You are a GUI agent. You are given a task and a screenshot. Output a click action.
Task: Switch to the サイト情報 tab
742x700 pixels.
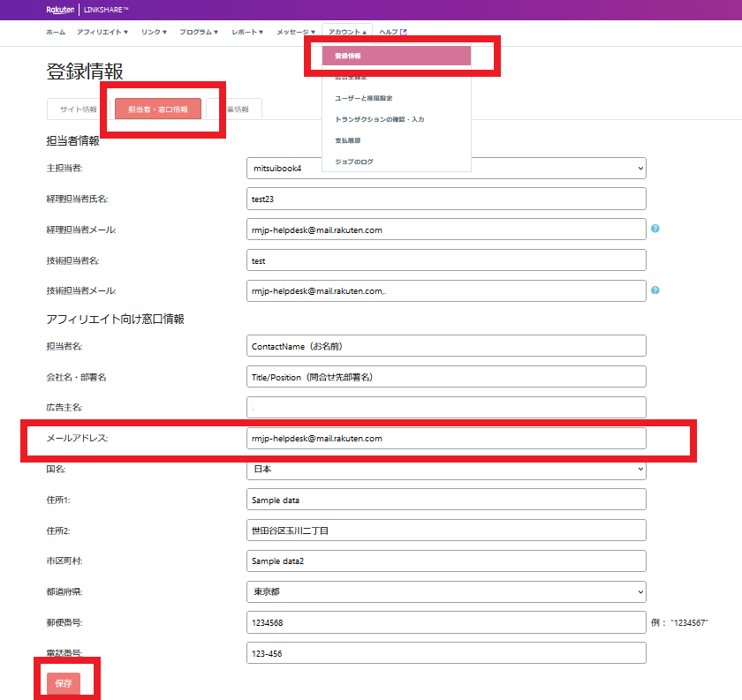coord(78,109)
